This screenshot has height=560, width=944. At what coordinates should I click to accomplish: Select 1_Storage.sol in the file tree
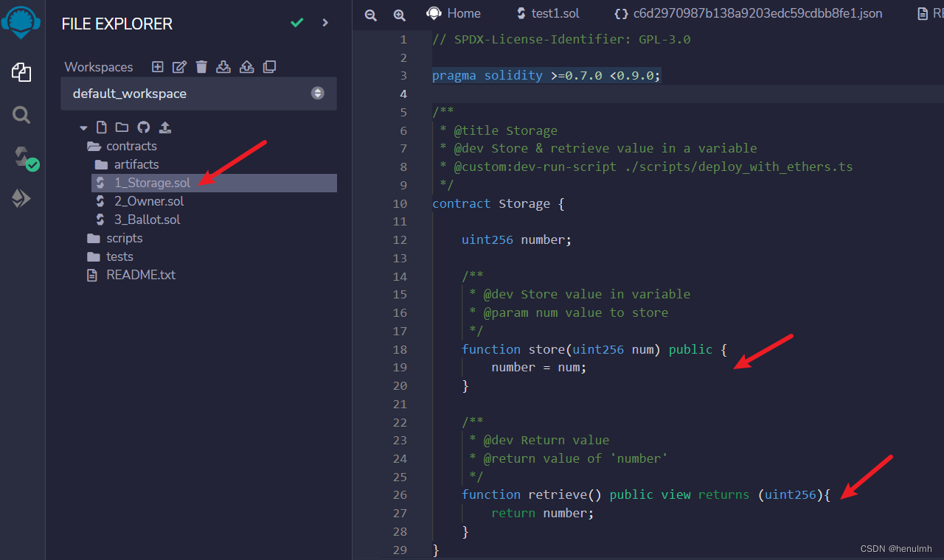(214, 183)
